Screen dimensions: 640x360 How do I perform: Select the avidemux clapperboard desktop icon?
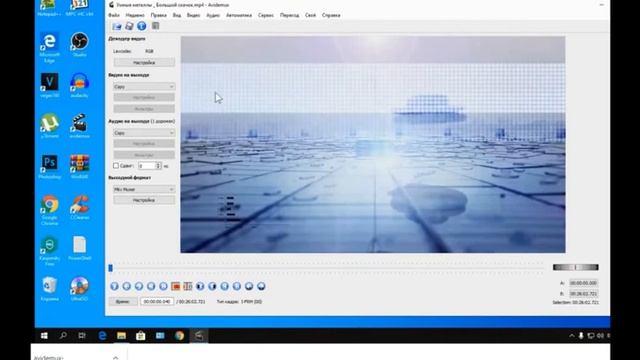point(79,126)
